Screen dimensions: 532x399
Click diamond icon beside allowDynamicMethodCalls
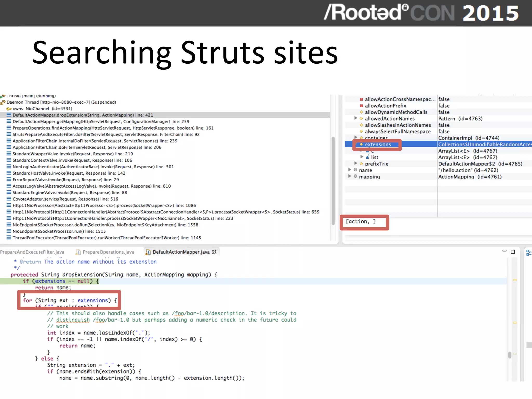pyautogui.click(x=361, y=112)
